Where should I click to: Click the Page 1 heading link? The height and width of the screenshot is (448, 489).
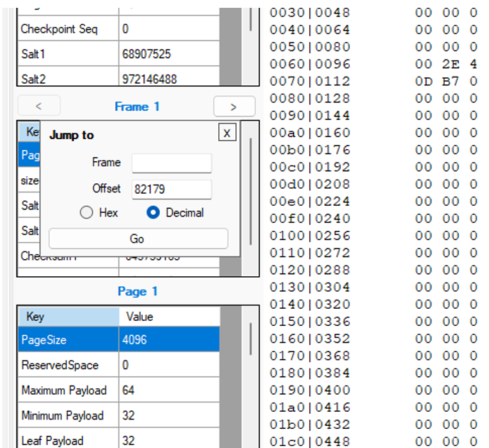136,291
